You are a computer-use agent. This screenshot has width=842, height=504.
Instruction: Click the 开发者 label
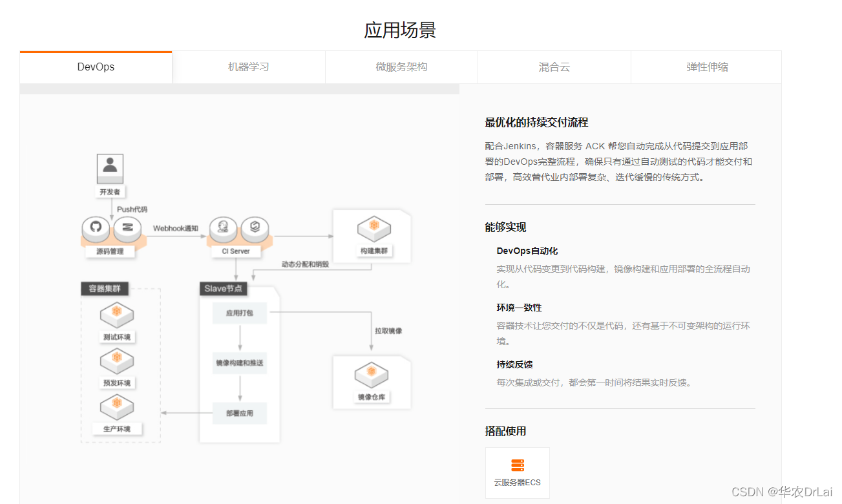pyautogui.click(x=110, y=192)
